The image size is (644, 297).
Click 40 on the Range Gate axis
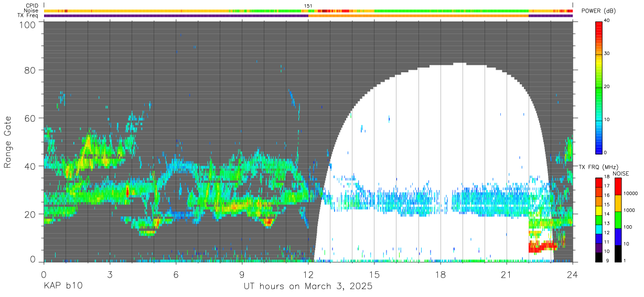[x=30, y=166]
